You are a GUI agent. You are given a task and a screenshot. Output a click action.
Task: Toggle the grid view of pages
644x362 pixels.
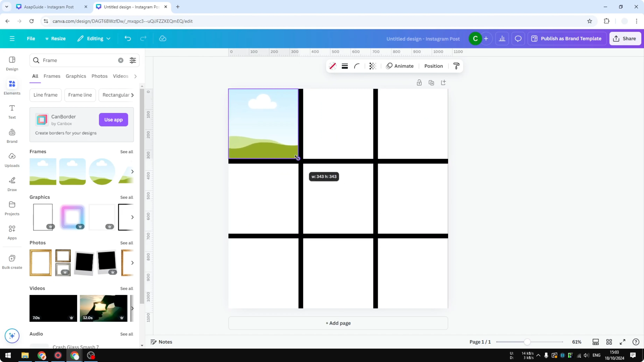coord(609,342)
